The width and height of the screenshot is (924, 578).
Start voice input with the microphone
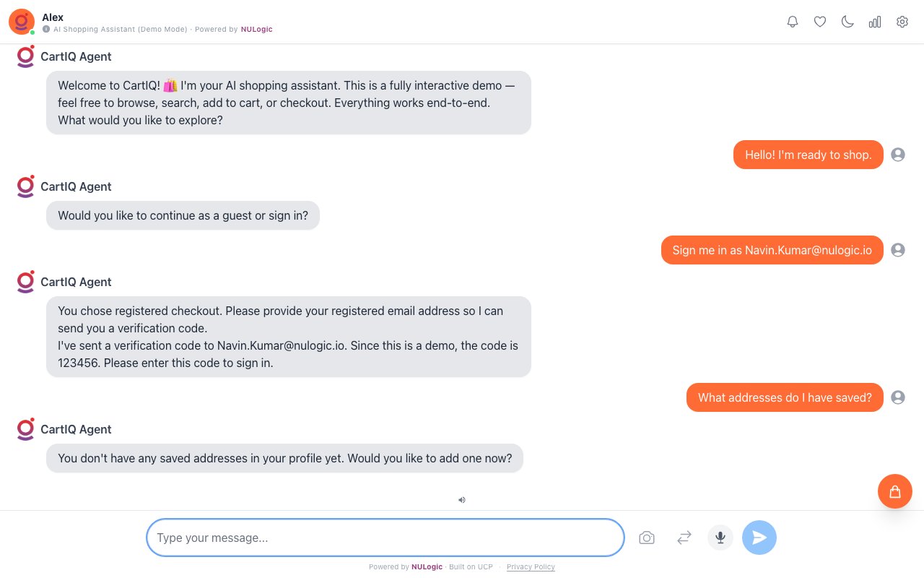click(720, 538)
